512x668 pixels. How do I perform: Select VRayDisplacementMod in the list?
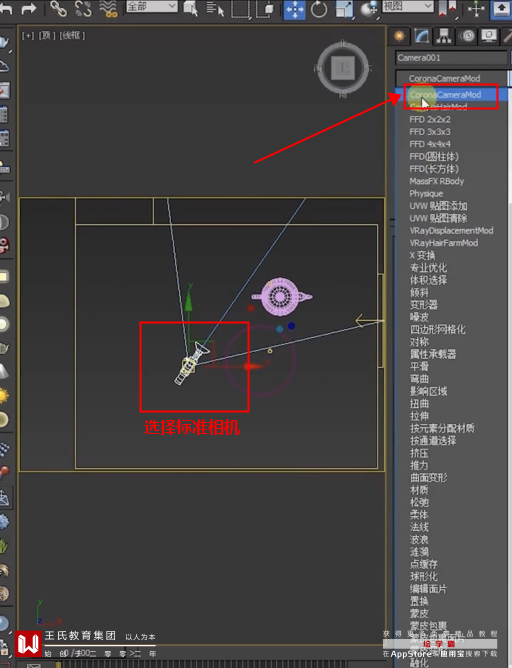[x=451, y=230]
